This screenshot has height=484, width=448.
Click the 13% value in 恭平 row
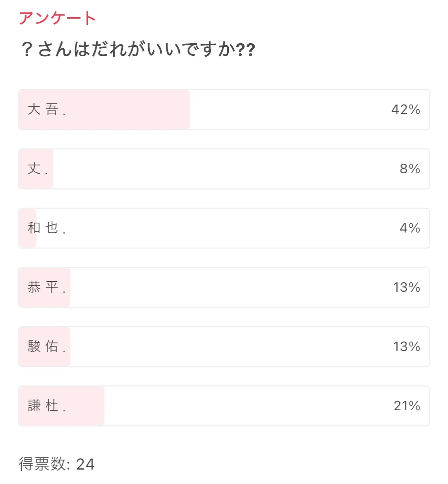click(406, 288)
